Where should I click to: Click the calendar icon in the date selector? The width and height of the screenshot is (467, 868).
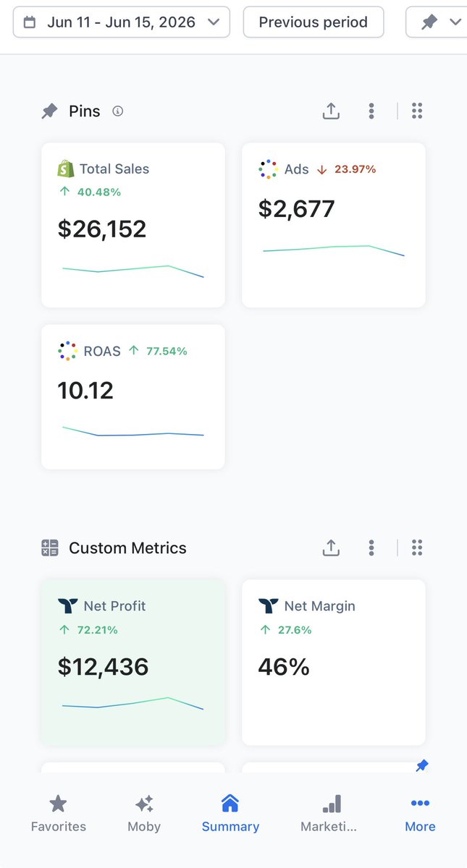(x=30, y=22)
